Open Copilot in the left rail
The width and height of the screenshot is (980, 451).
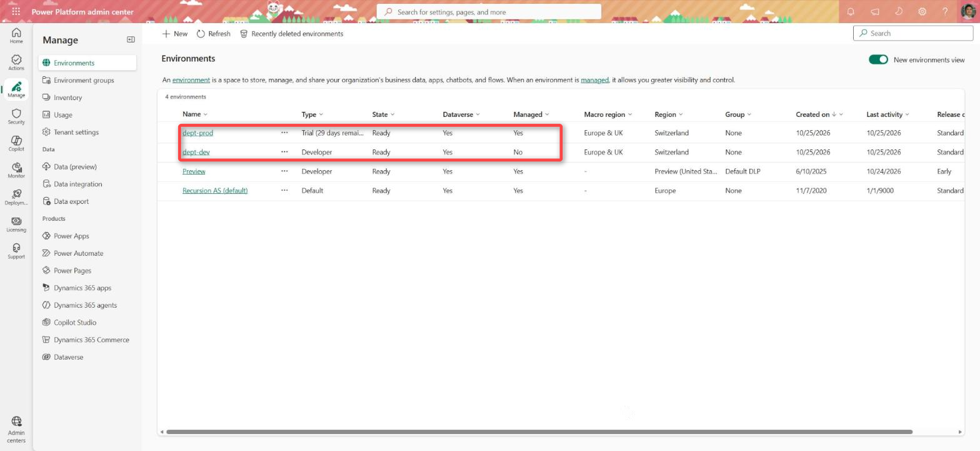[16, 144]
